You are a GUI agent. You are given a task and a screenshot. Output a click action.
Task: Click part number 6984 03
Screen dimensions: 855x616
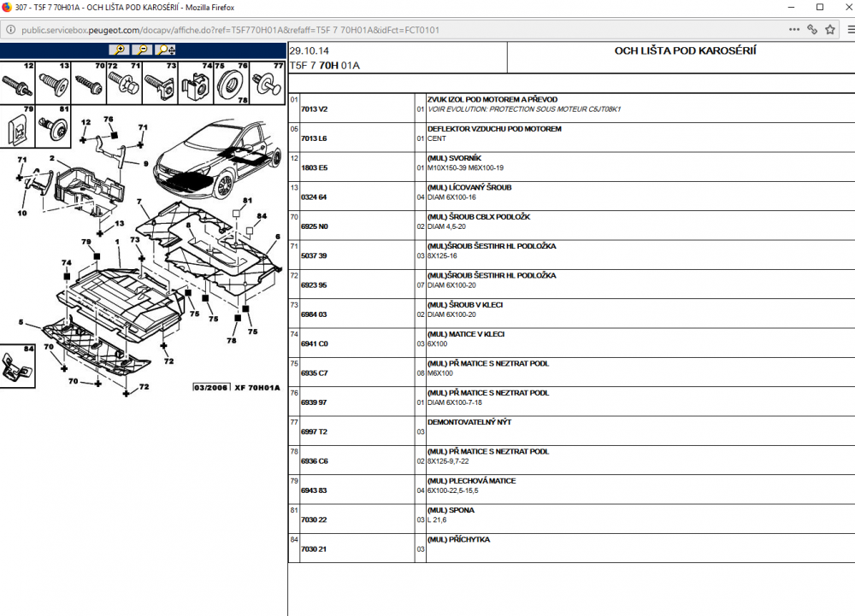click(x=314, y=314)
